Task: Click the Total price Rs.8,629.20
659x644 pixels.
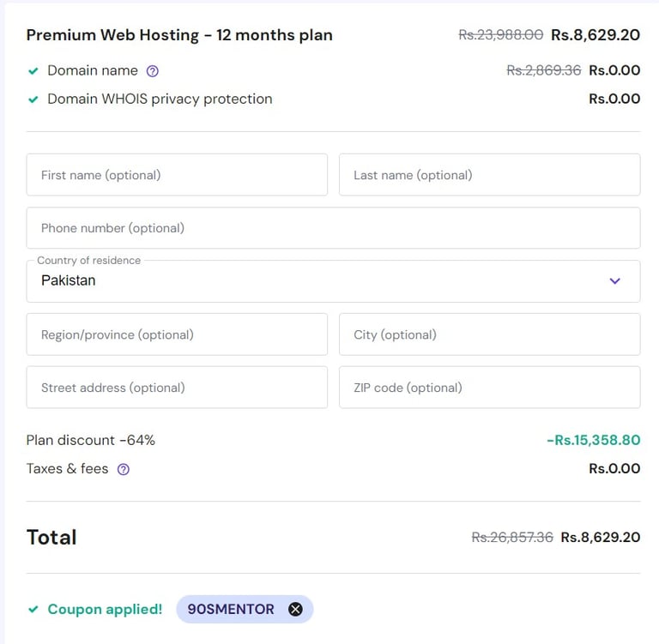Action: pos(600,538)
